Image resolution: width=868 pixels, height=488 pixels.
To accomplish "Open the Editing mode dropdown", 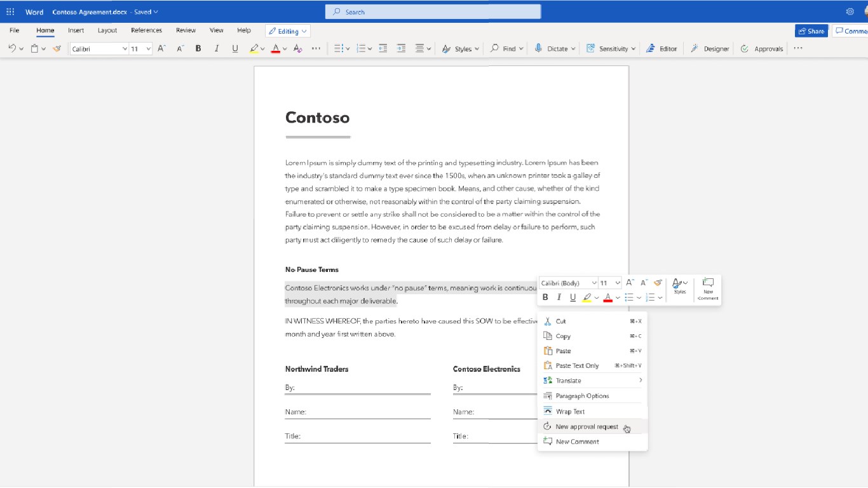I will click(x=288, y=31).
